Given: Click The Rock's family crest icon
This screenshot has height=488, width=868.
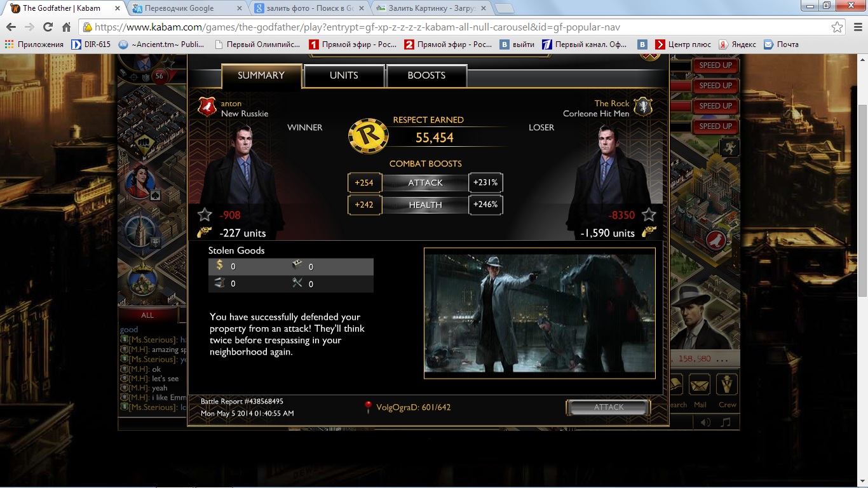Looking at the screenshot, I should [643, 107].
